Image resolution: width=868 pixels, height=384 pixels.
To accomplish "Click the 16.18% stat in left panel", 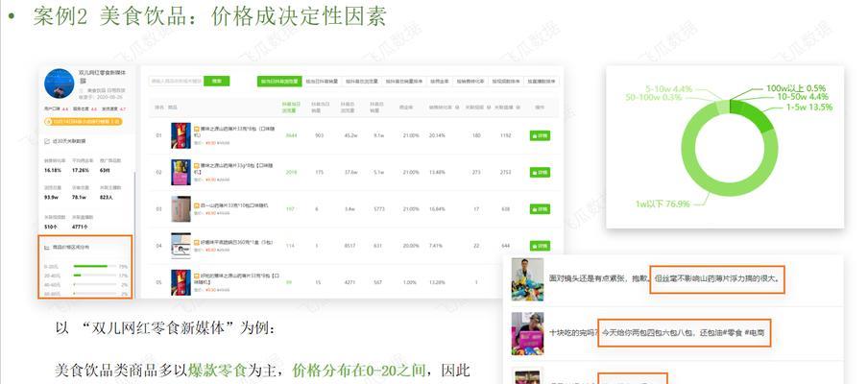I will pyautogui.click(x=53, y=171).
